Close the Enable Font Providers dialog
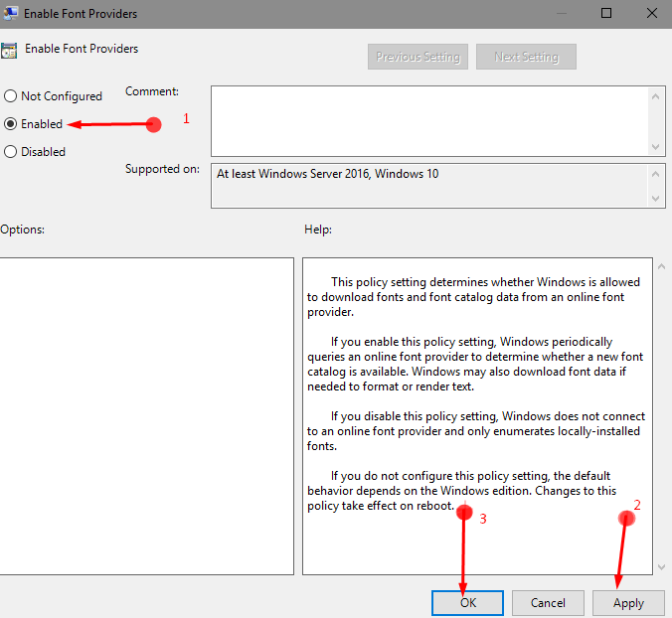The width and height of the screenshot is (672, 618). coord(652,13)
